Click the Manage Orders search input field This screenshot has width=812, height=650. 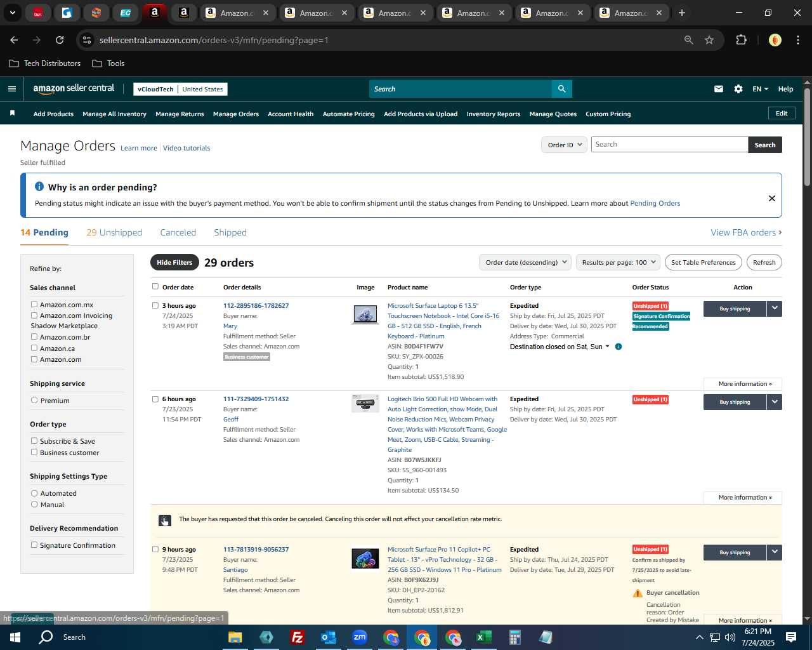(x=669, y=145)
